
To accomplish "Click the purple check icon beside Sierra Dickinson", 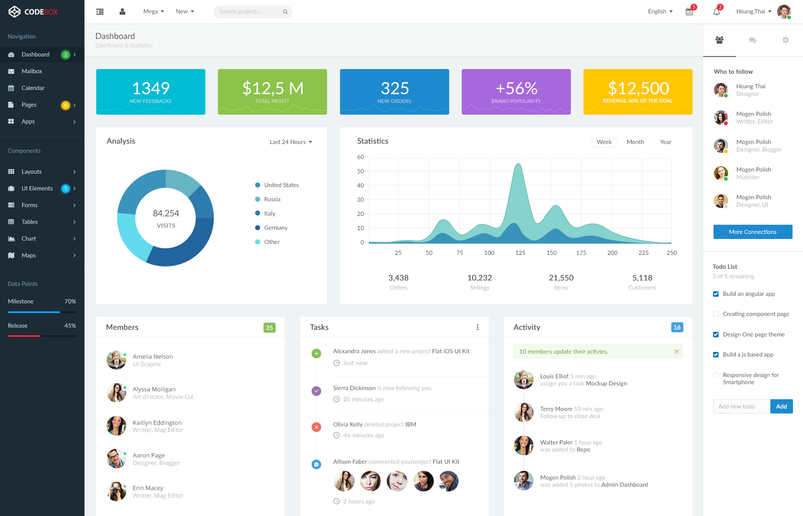I will (316, 391).
